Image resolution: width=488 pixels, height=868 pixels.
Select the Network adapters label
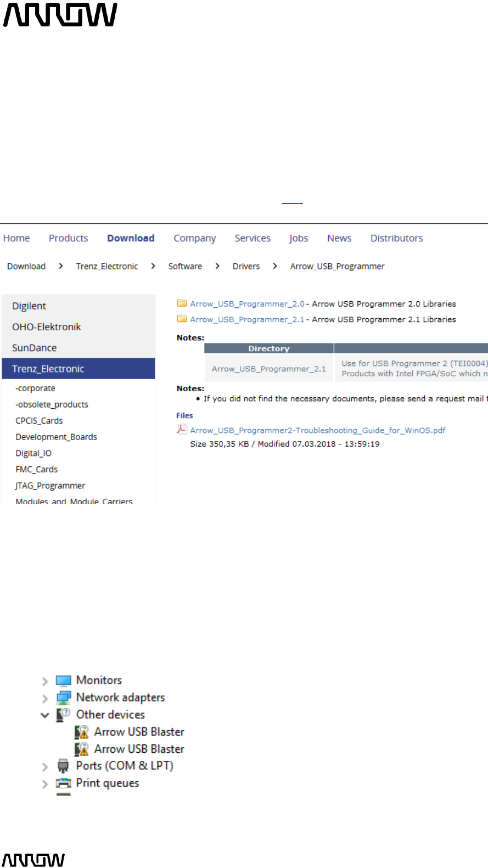coord(121,697)
